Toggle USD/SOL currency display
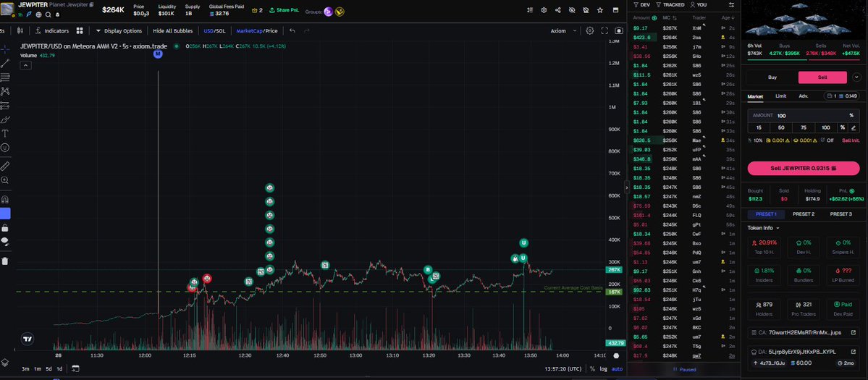Screen dimensions: 868x380 pyautogui.click(x=214, y=31)
